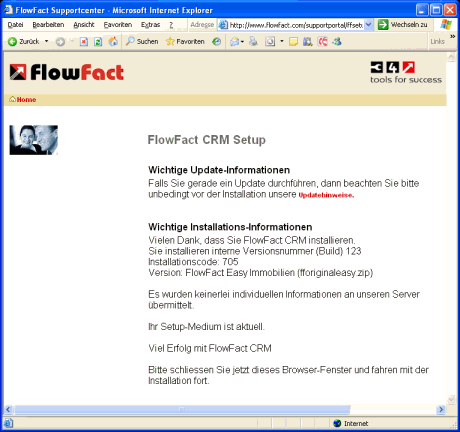This screenshot has width=460, height=432.
Task: Click the FlowFact CRM Setup heading
Action: click(x=207, y=140)
